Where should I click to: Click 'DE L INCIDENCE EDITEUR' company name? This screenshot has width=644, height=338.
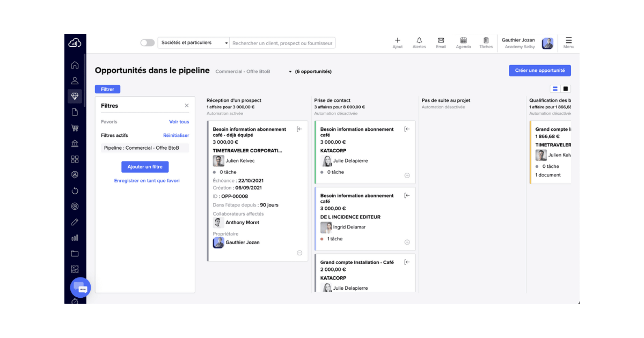[350, 217]
